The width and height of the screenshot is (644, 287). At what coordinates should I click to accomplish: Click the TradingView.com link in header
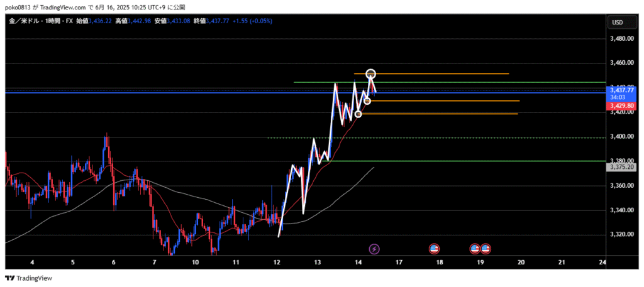coord(71,6)
